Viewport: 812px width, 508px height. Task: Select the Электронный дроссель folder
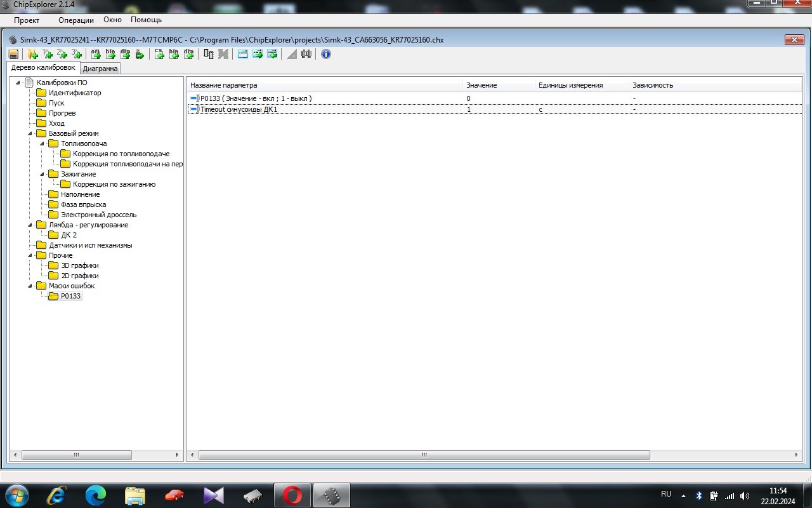[98, 215]
